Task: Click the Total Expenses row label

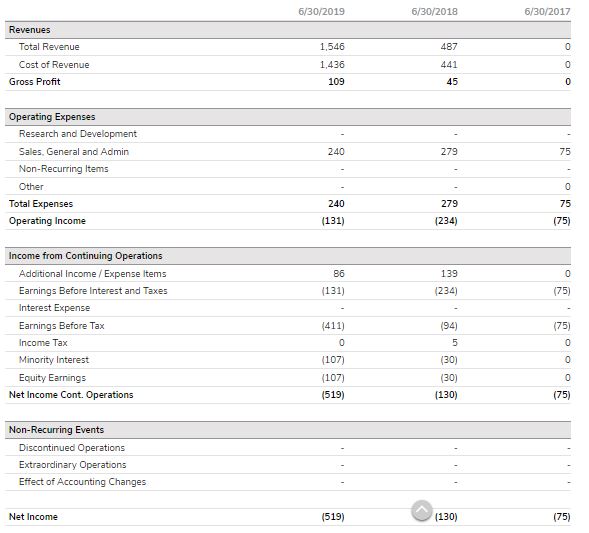Action: click(x=41, y=204)
